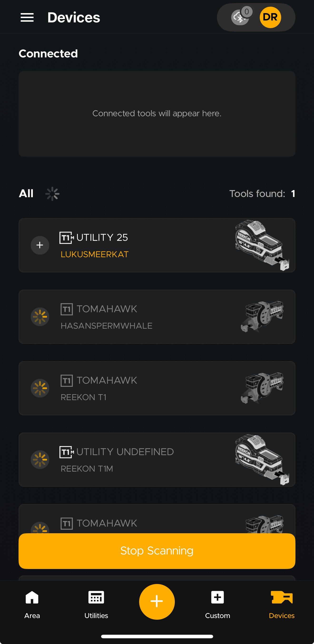Tap the spinner beside REEKON T1
314x644 pixels.
click(x=40, y=388)
